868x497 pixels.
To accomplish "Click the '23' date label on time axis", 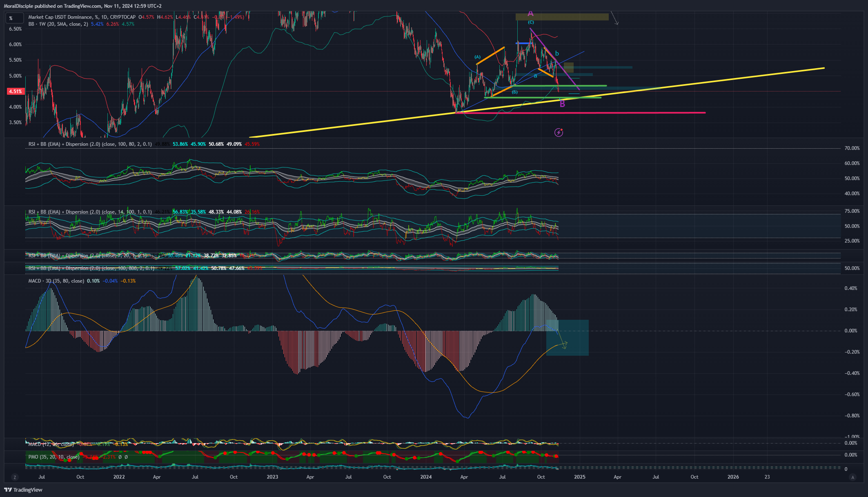I will pos(767,477).
